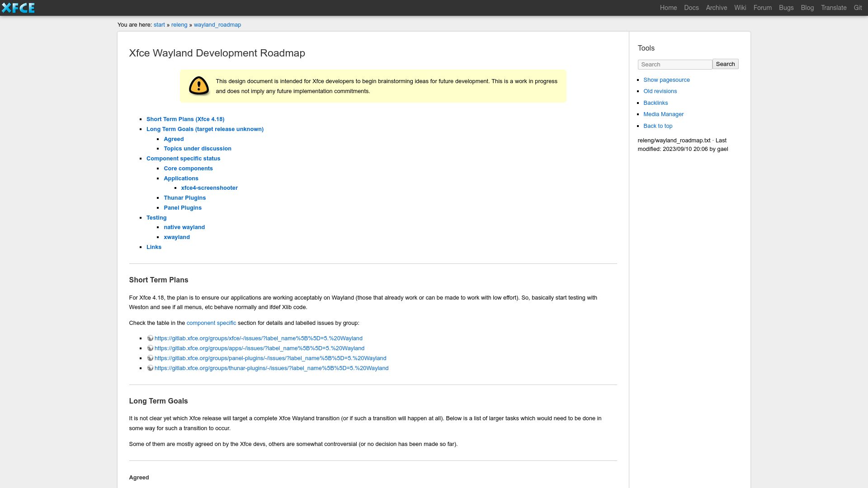Jump to Thunar Plugins section
The width and height of the screenshot is (868, 488).
coord(184,198)
